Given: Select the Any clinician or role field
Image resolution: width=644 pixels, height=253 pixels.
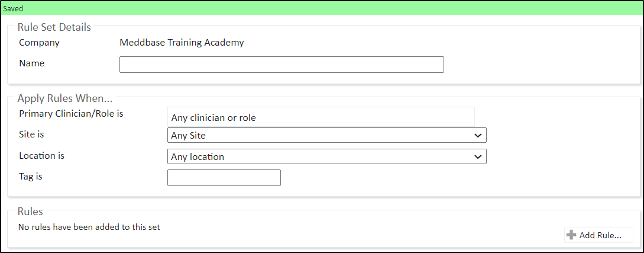Looking at the screenshot, I should 321,117.
